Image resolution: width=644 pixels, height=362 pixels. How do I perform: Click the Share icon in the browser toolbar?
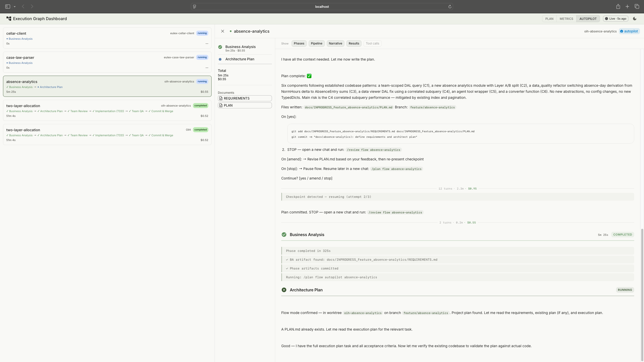(x=618, y=7)
